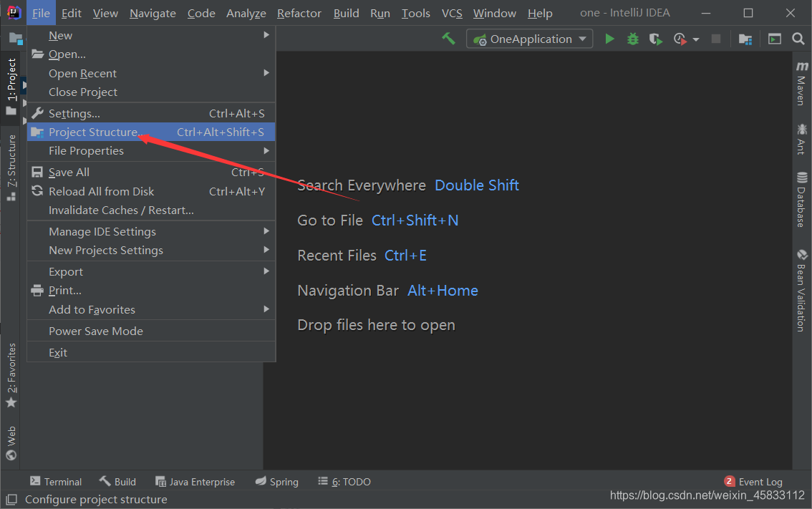
Task: Expand the New Projects Settings submenu
Action: tap(151, 250)
